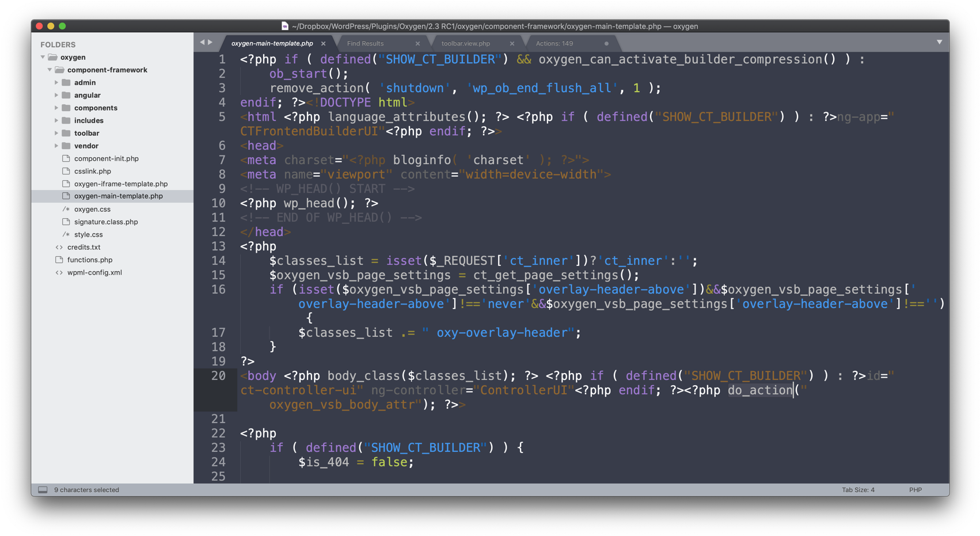Click the FOLDERS sidebar heading
This screenshot has height=536, width=980.
coord(58,45)
